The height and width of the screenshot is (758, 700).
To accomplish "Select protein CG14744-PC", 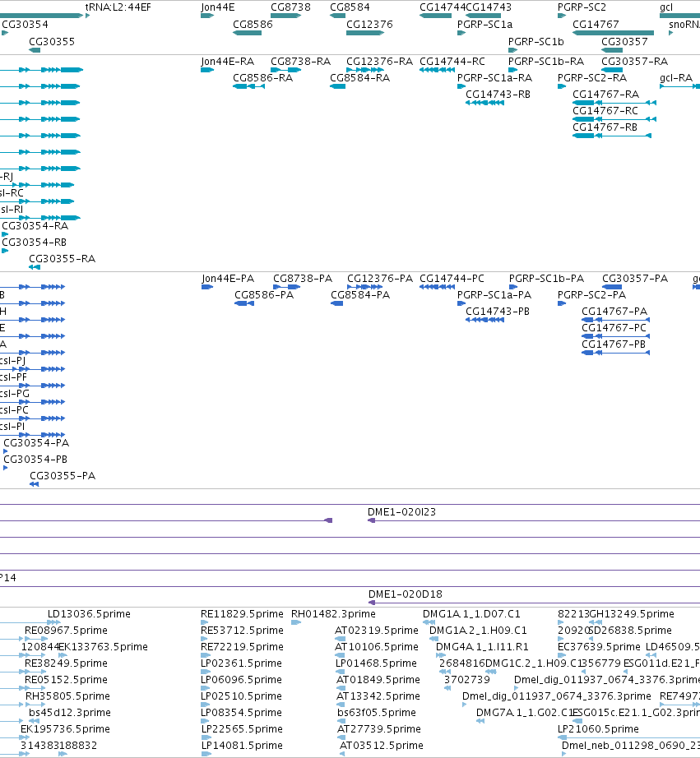I will tap(452, 279).
